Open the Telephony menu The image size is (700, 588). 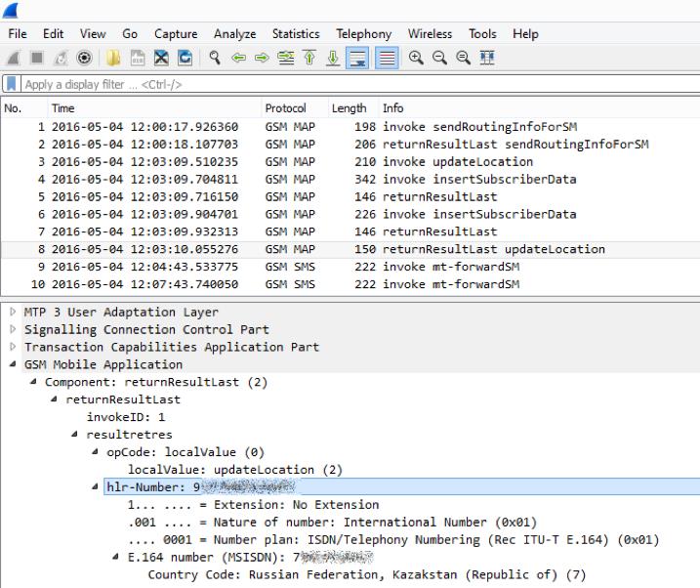pyautogui.click(x=363, y=34)
